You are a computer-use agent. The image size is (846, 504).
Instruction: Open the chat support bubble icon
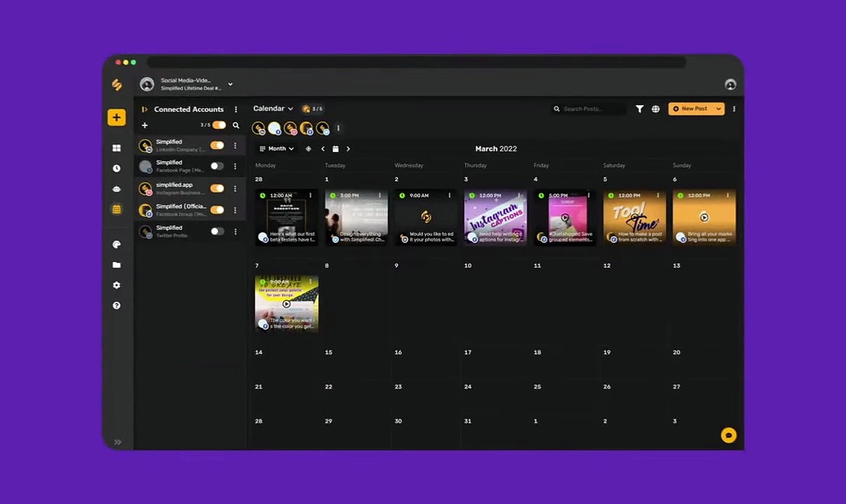click(728, 435)
